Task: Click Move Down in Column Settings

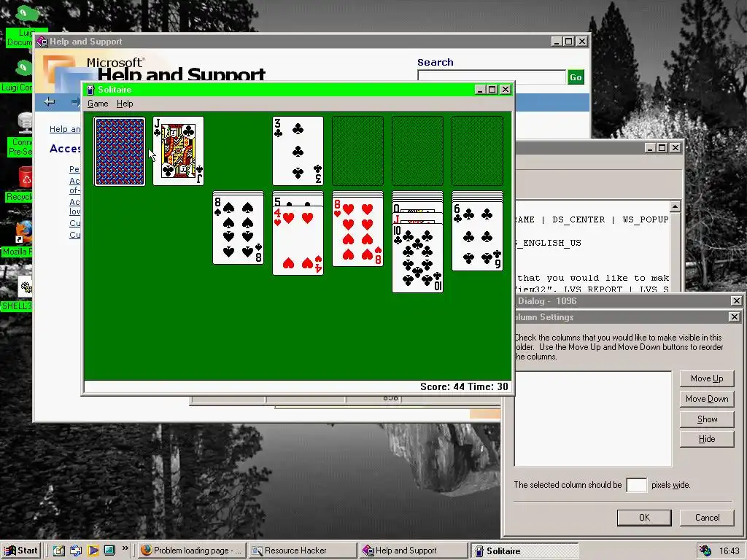Action: tap(707, 399)
